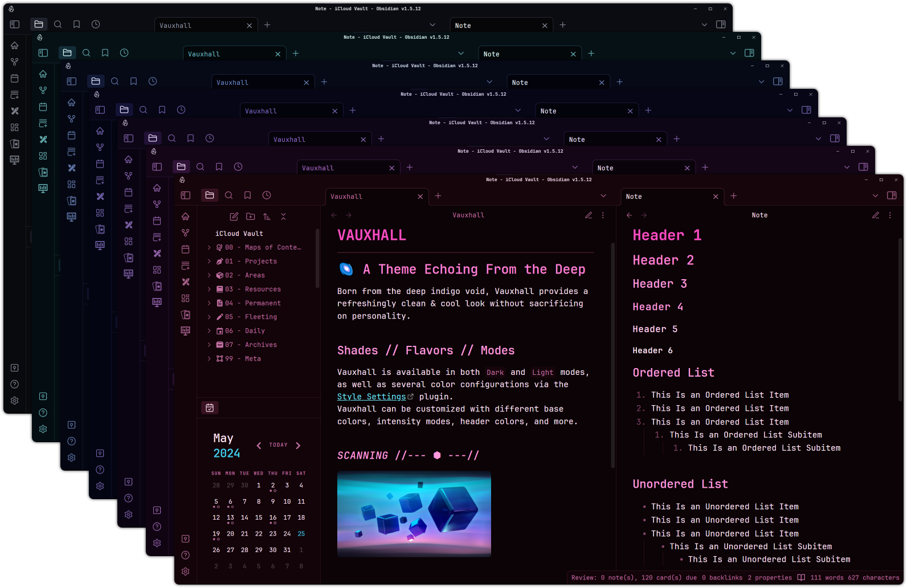Open tab list chevron above front window Vauxhall pane
Image resolution: width=907 pixels, height=588 pixels.
click(x=604, y=196)
